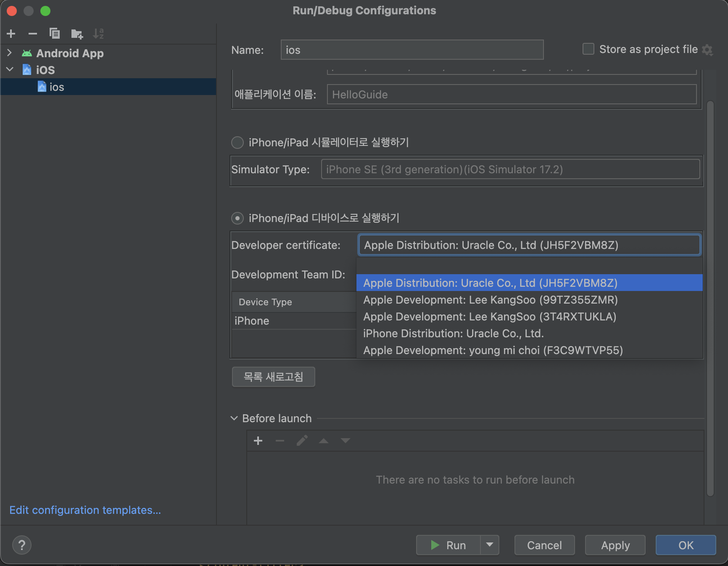
Task: Click the Name input field
Action: 412,50
